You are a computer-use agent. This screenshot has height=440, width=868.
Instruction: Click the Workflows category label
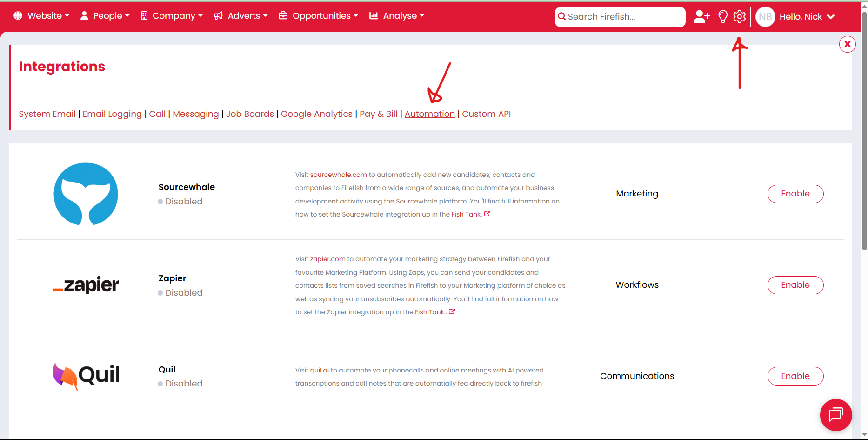click(637, 285)
